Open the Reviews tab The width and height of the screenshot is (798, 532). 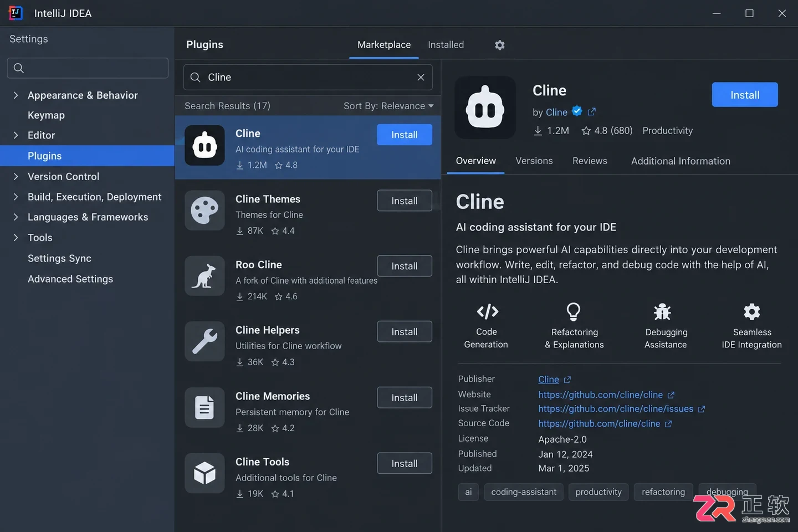(x=590, y=161)
